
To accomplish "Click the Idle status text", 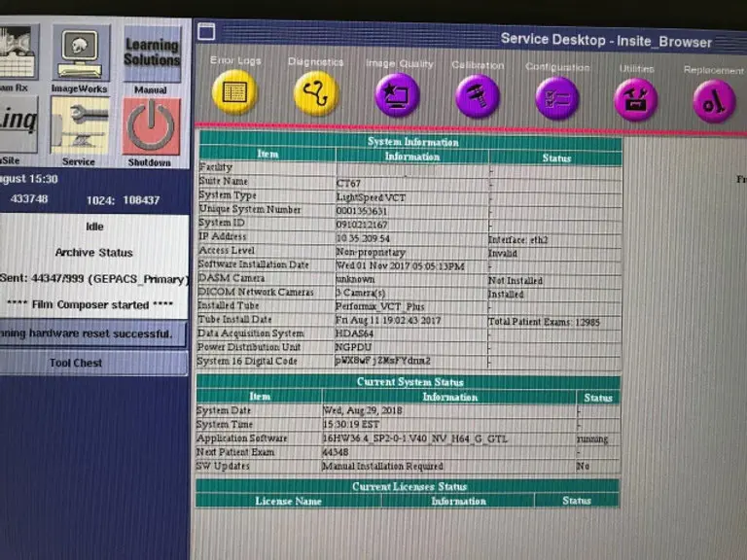I will tap(94, 227).
